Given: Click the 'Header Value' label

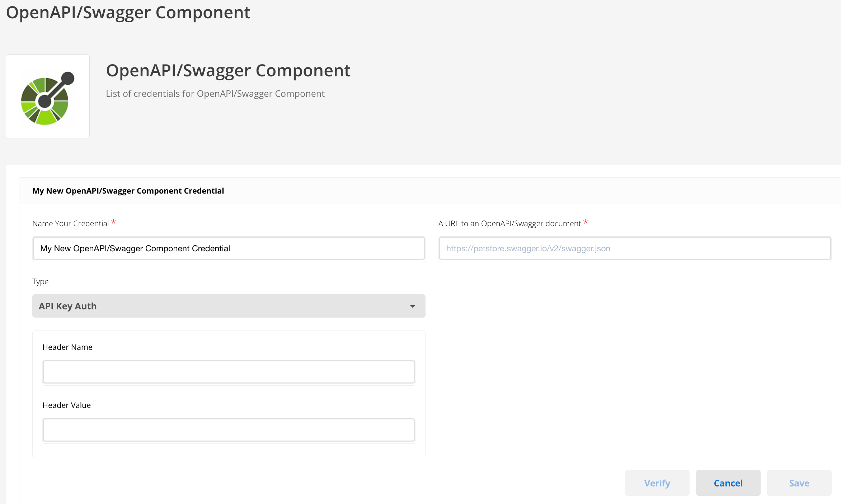Looking at the screenshot, I should click(x=67, y=405).
